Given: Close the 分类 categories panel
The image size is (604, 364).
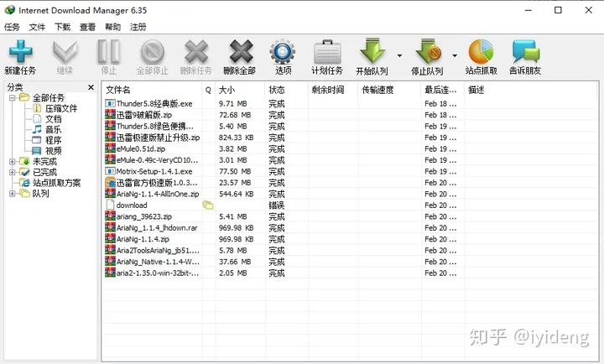Looking at the screenshot, I should [x=91, y=87].
